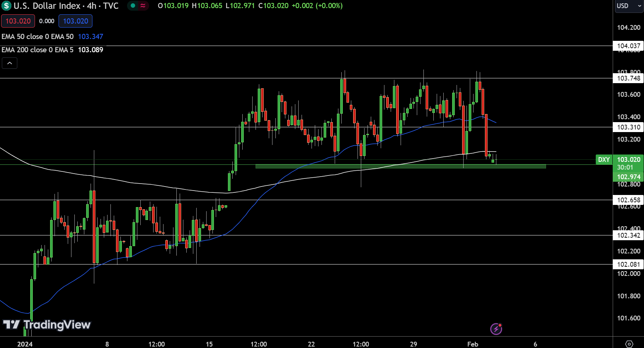The image size is (644, 348).
Task: Click the 102.081 horizontal line price label
Action: (629, 264)
